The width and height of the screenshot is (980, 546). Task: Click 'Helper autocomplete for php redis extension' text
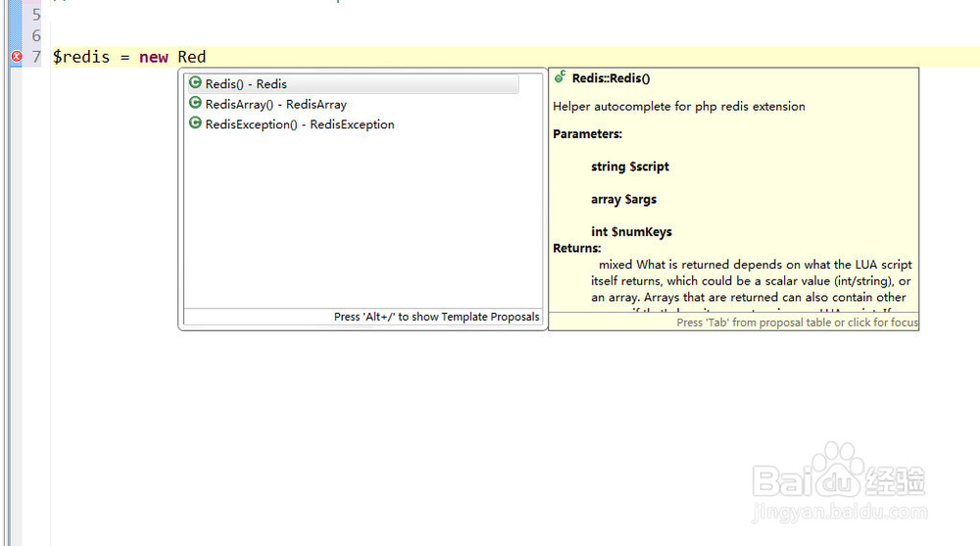tap(679, 106)
